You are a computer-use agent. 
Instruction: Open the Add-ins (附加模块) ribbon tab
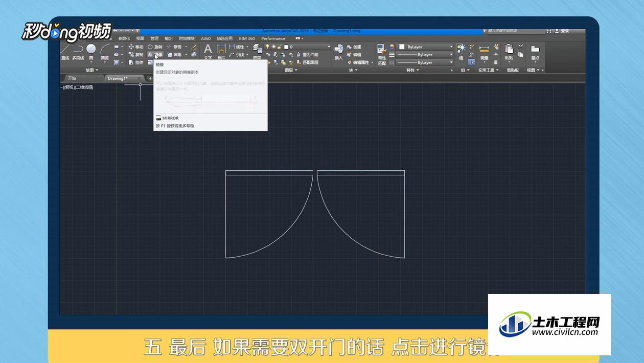coord(187,38)
